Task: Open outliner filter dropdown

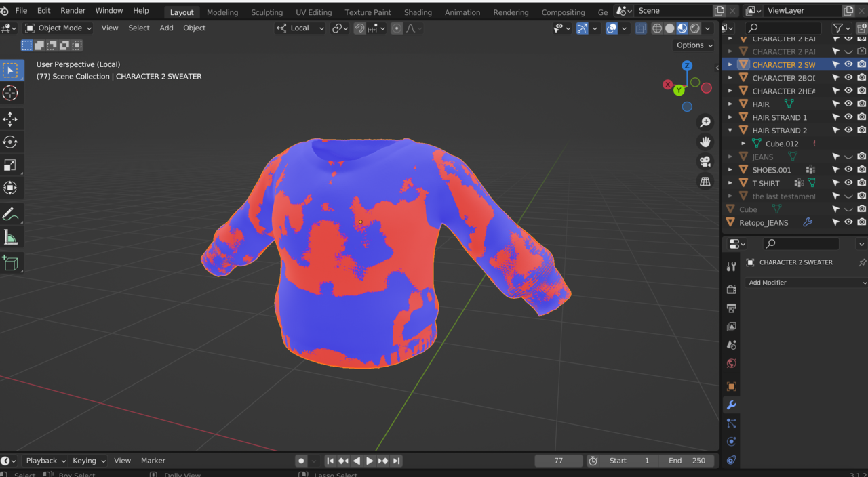Action: click(x=842, y=28)
